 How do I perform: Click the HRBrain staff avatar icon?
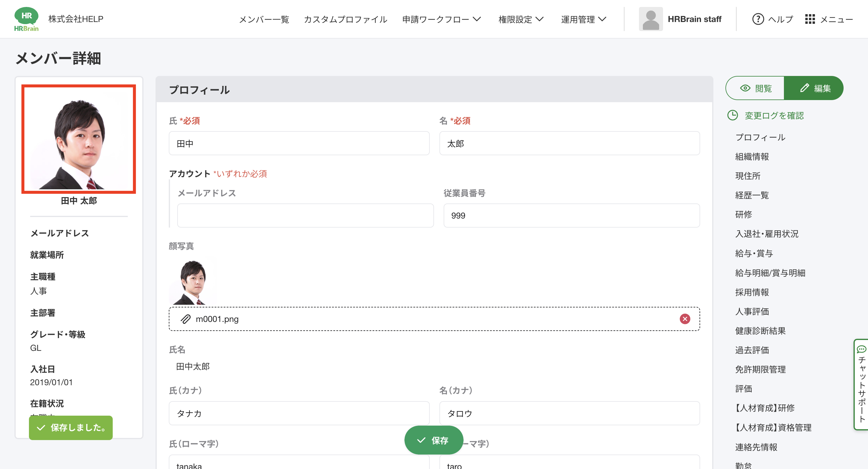(x=650, y=19)
